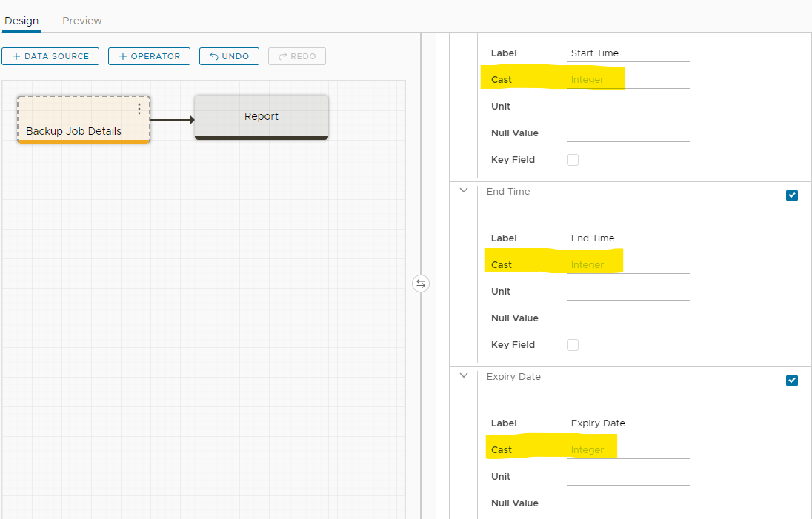Open the Cast dropdown for Expiry Date

click(x=628, y=450)
